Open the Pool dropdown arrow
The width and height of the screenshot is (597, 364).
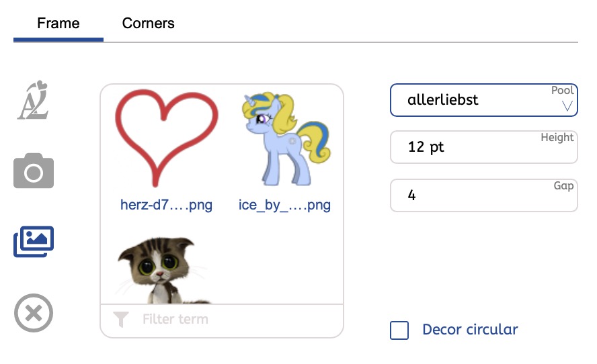567,105
